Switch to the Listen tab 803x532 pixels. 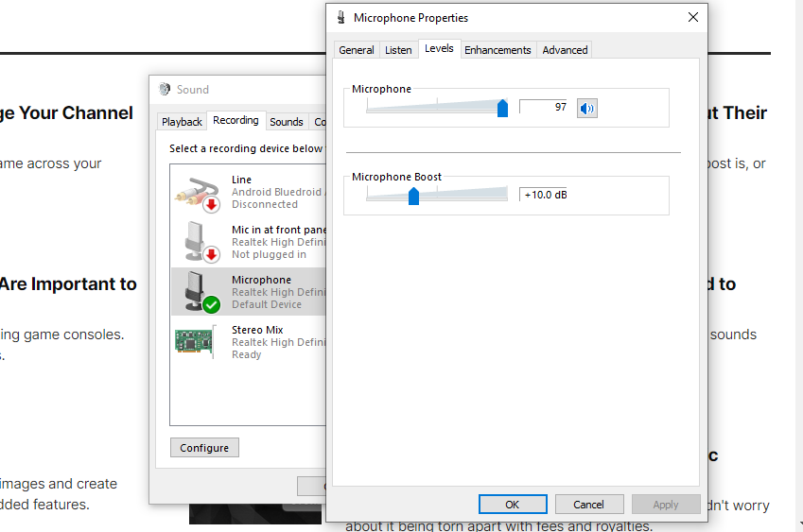tap(398, 50)
